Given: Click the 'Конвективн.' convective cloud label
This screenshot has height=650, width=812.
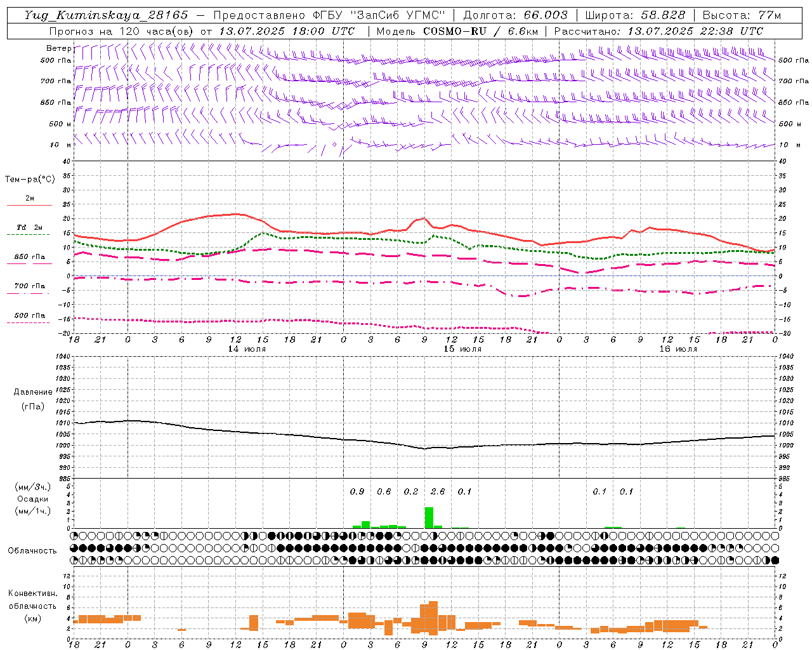Looking at the screenshot, I should click(x=33, y=594).
